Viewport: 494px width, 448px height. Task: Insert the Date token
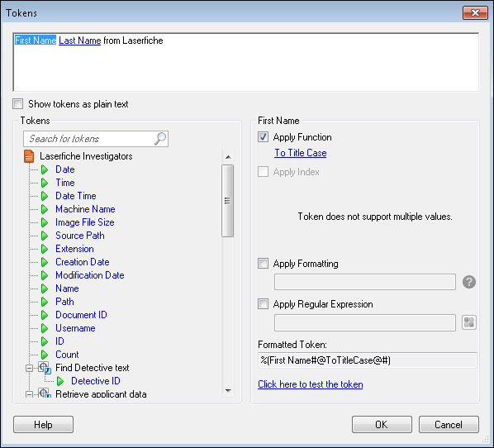[65, 169]
